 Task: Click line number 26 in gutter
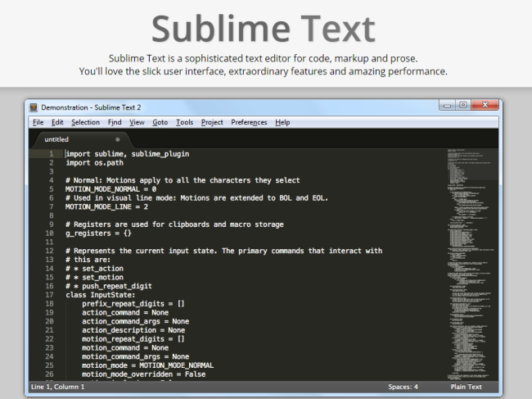tap(50, 374)
